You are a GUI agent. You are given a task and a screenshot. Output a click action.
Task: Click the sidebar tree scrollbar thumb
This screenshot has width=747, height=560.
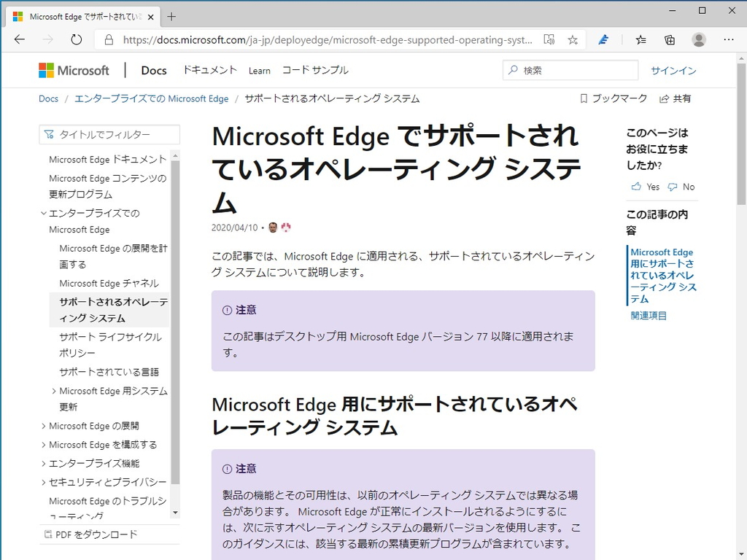[x=175, y=322]
